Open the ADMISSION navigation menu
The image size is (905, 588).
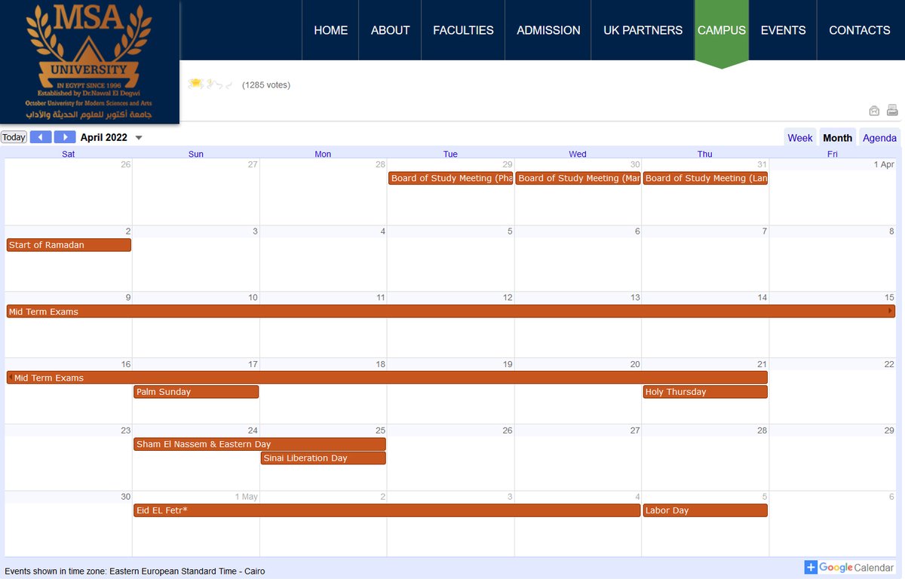coord(548,30)
